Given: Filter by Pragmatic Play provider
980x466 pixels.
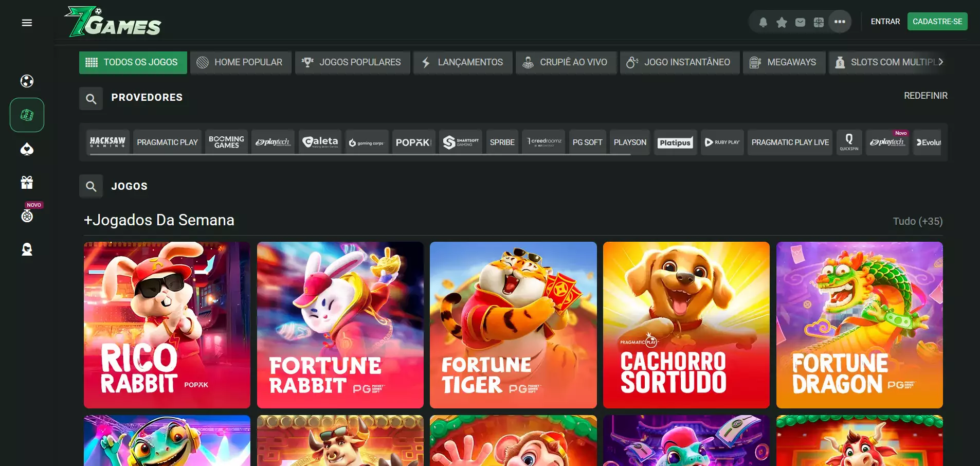Looking at the screenshot, I should coord(167,142).
